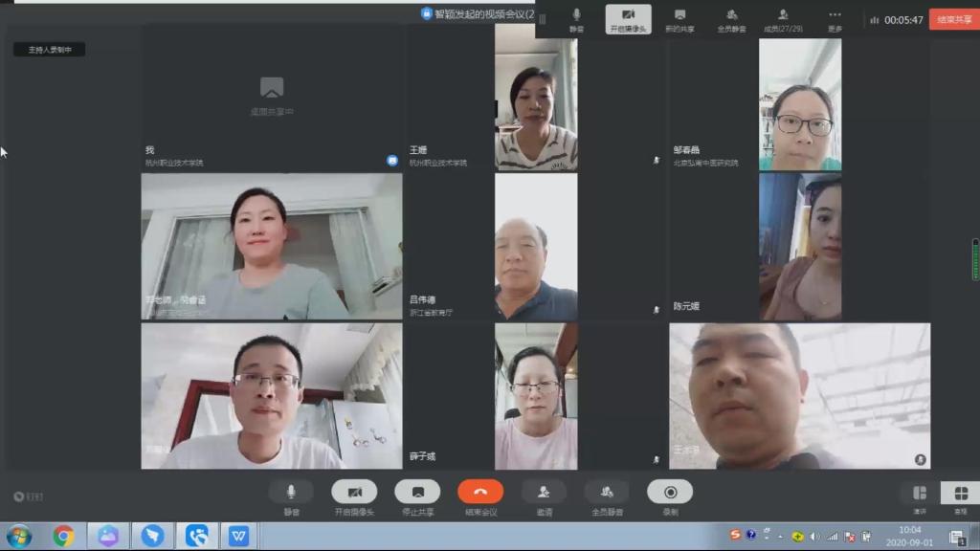980x551 pixels.
Task: Open the 邀请 invite participants icon
Action: [544, 492]
